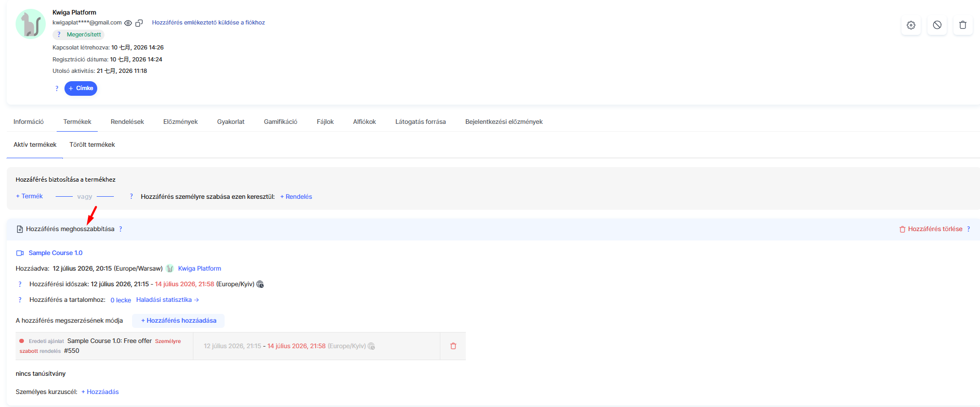The image size is (980, 407).
Task: Open contact settings gear icon
Action: pos(911,25)
